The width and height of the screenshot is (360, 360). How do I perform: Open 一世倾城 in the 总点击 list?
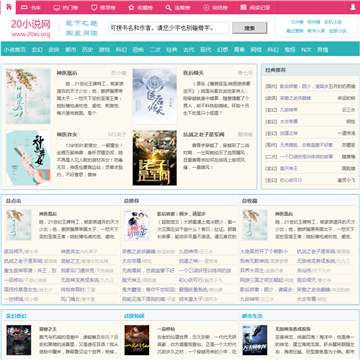14,299
